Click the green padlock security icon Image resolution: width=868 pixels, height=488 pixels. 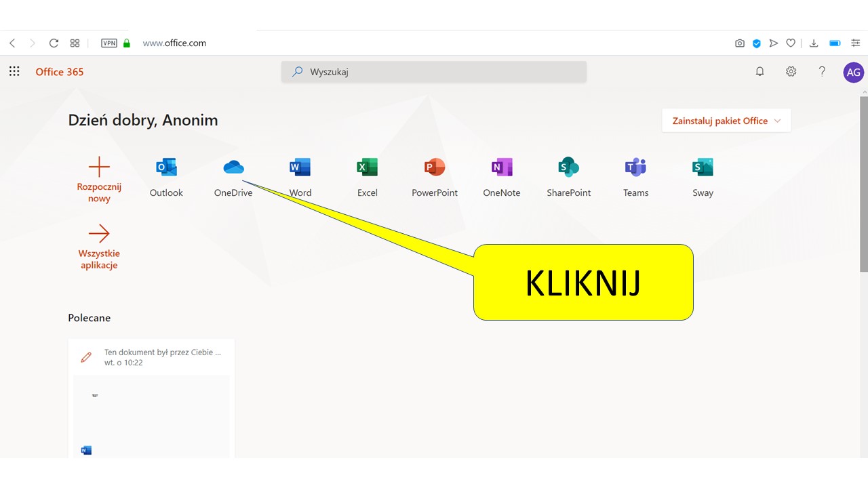pos(127,43)
